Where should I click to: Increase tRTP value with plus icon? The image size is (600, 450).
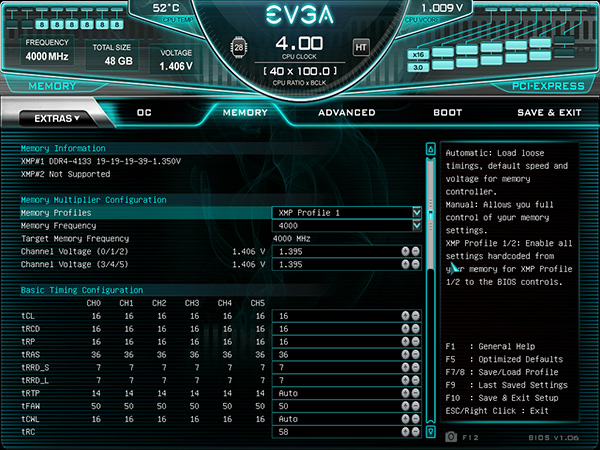[x=406, y=393]
